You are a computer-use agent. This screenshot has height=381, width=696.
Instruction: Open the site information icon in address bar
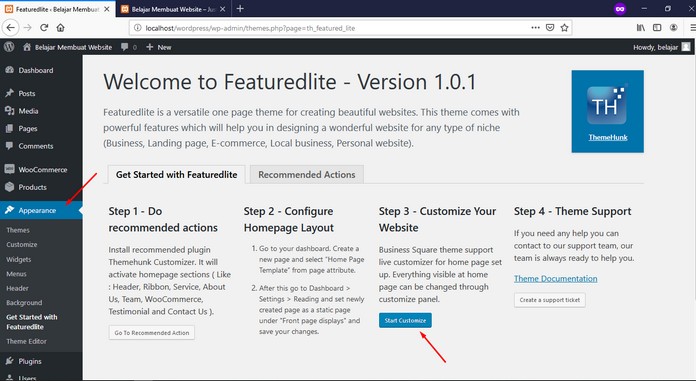point(138,28)
